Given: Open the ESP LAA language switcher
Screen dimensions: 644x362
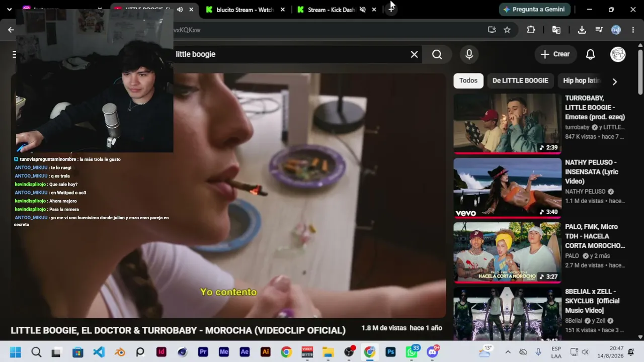Looking at the screenshot, I should (x=556, y=352).
